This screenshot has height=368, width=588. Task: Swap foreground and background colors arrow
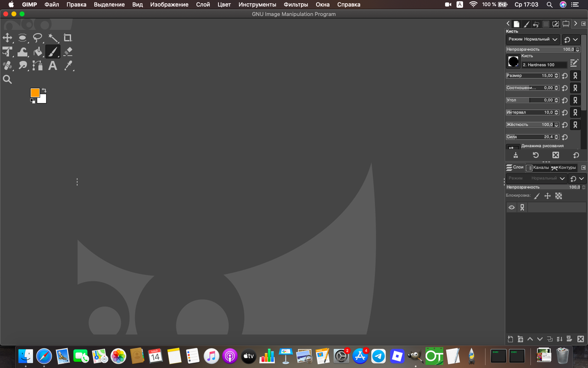tap(44, 90)
